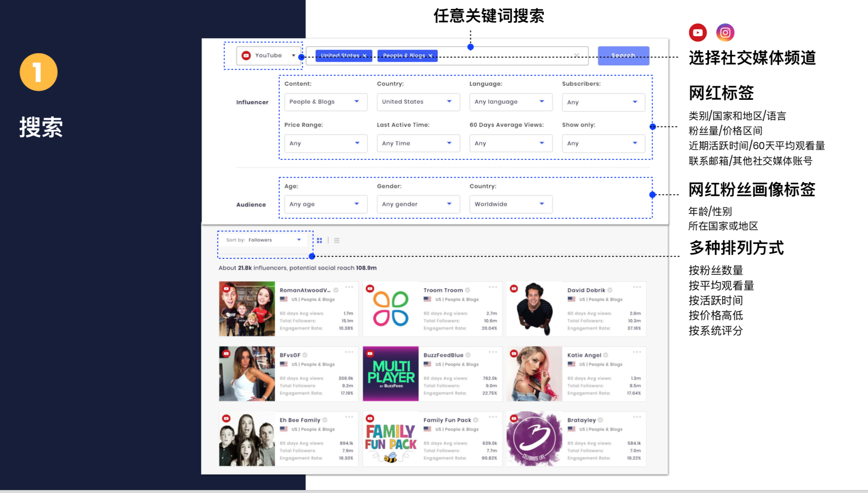
Task: Switch results to grid view
Action: click(x=320, y=240)
